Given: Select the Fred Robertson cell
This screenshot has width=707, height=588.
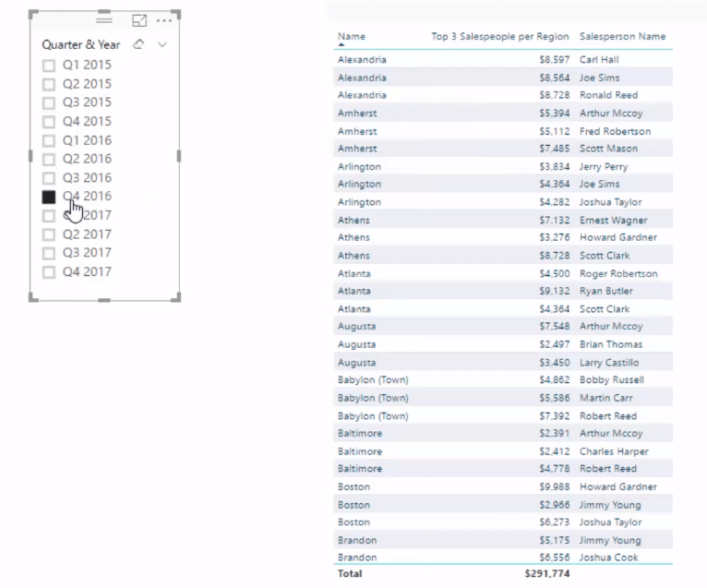Looking at the screenshot, I should [x=615, y=131].
